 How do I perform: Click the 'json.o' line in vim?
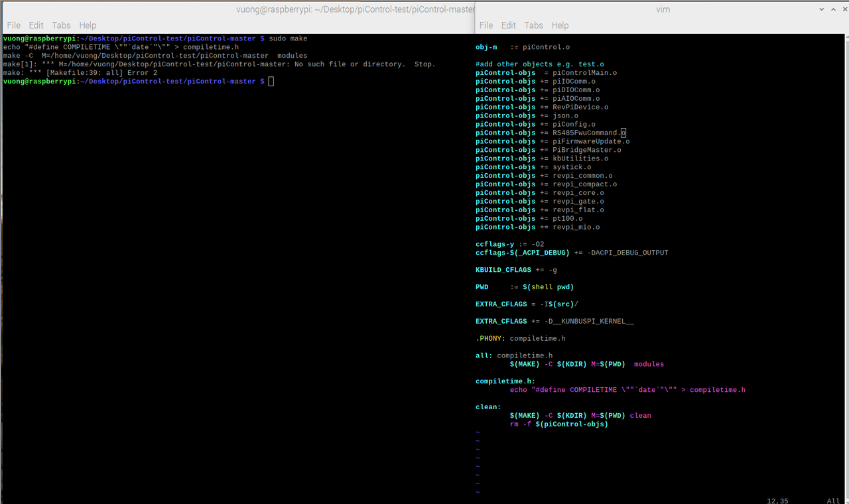527,117
